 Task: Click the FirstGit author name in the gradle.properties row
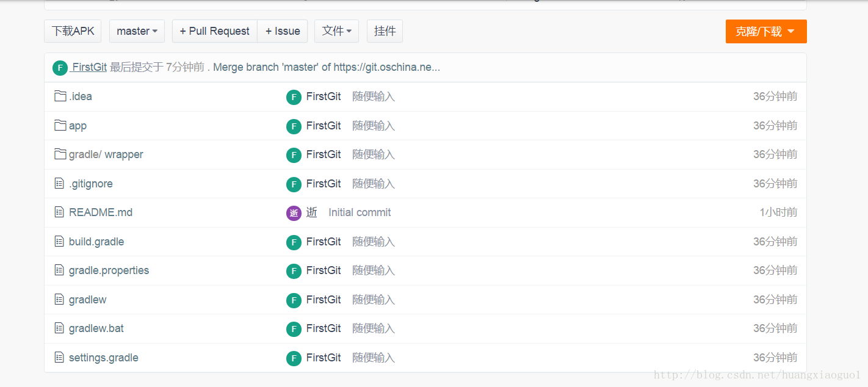(324, 270)
